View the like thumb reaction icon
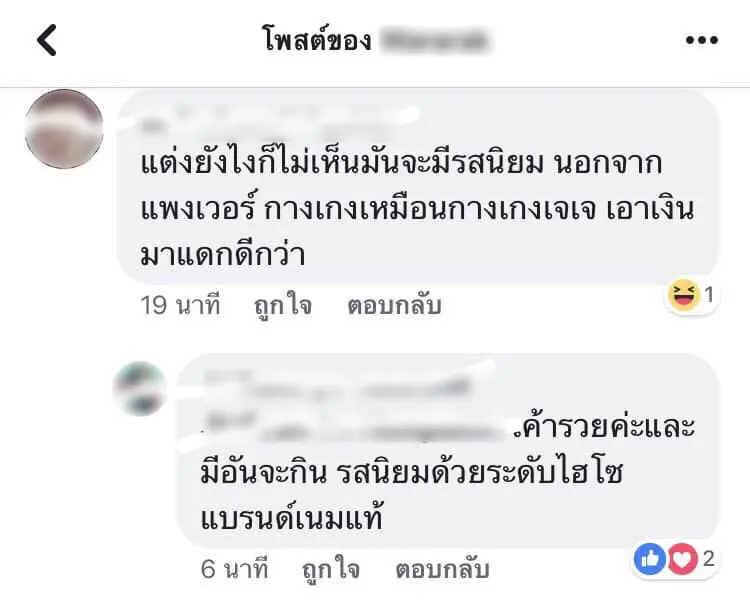This screenshot has width=750, height=600. tap(650, 559)
